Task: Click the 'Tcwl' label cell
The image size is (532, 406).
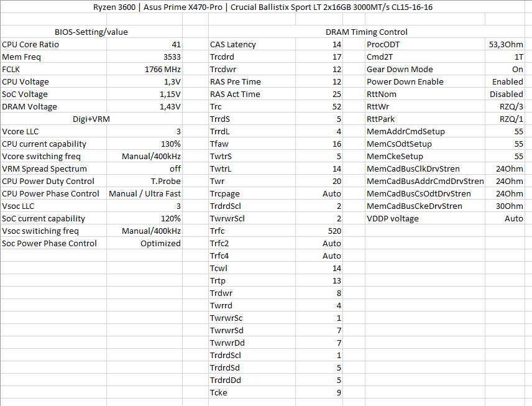Action: pos(252,268)
